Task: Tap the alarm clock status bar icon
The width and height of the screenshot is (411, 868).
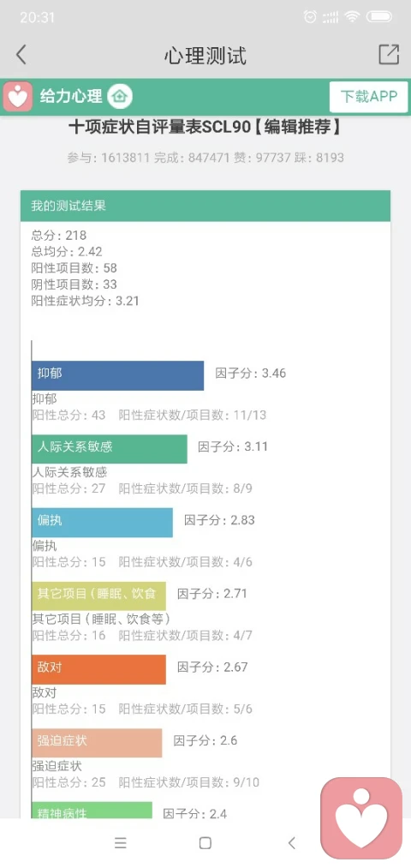Action: [x=310, y=17]
